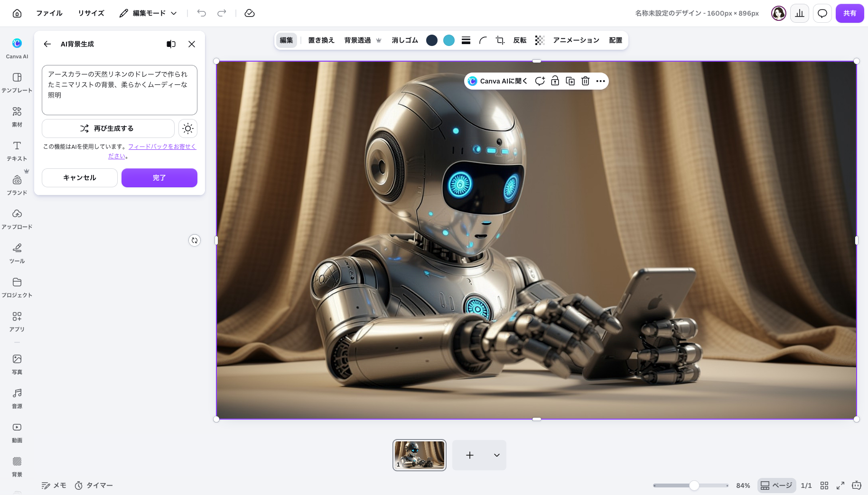Enter fullscreen presentation mode
The image size is (868, 495).
[840, 486]
